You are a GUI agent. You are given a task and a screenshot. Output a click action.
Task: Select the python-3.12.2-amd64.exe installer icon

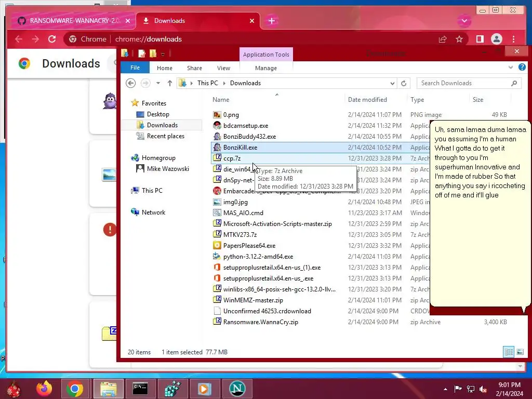click(217, 256)
